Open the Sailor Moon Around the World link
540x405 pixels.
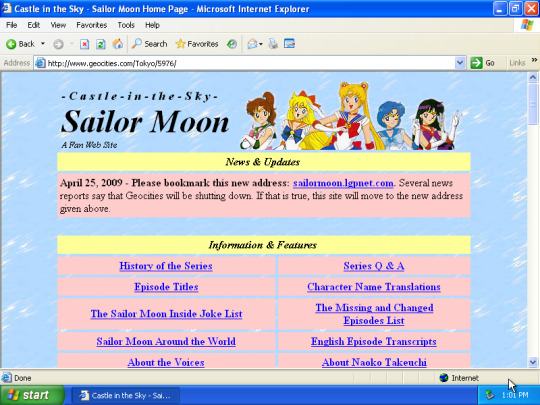coord(166,341)
